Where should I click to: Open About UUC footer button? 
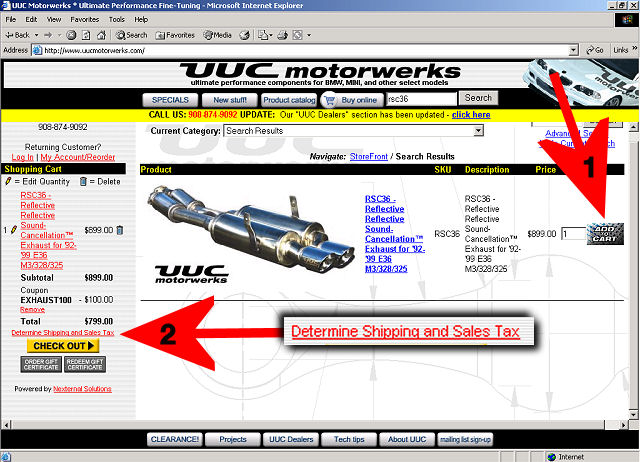407,440
